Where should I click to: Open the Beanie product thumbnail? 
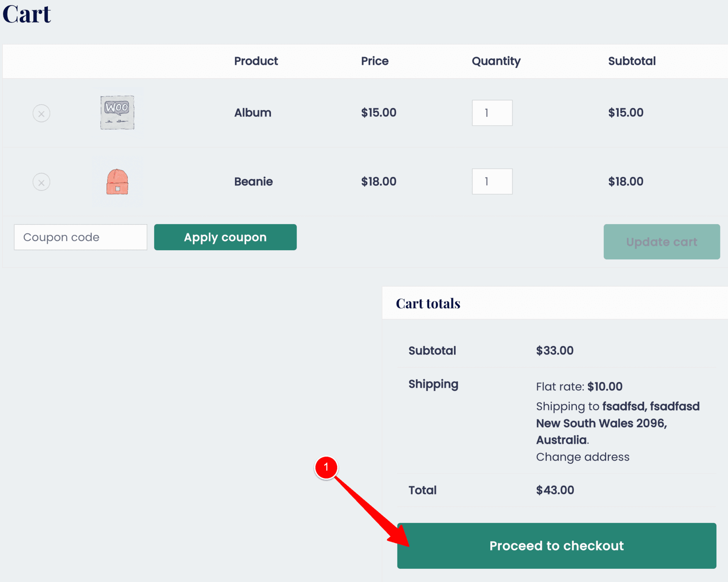pyautogui.click(x=117, y=182)
